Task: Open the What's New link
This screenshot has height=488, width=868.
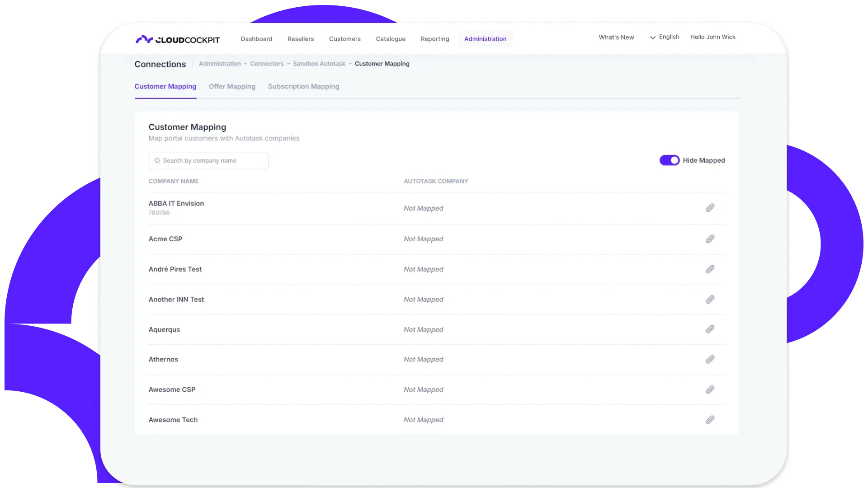Action: pos(616,37)
